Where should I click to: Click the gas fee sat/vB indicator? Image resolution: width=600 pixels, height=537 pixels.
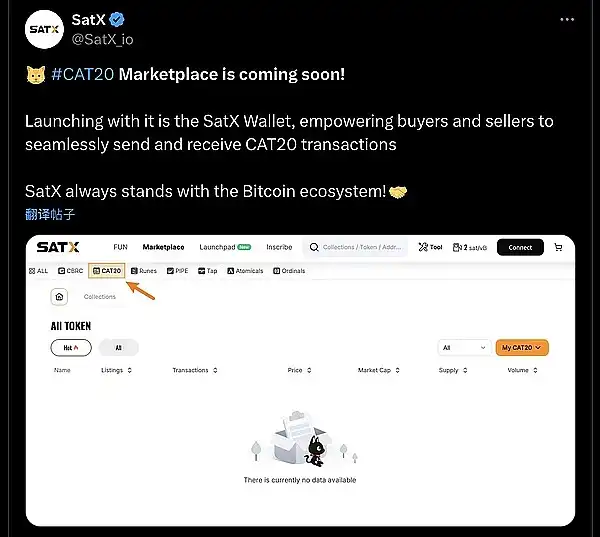(x=470, y=248)
